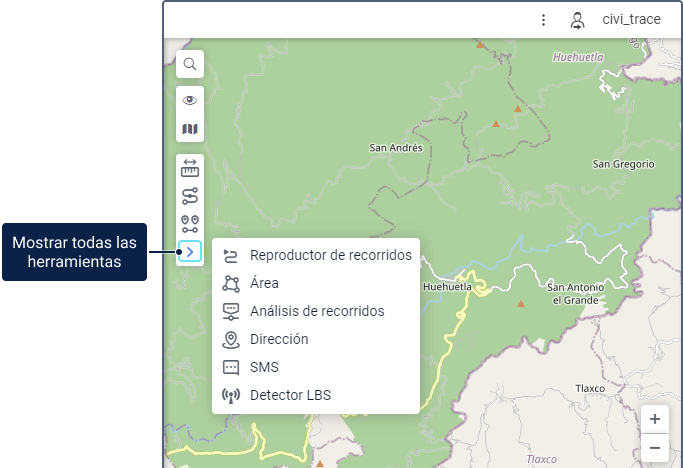
Task: Click the purple Huehuetla region label
Action: [578, 57]
